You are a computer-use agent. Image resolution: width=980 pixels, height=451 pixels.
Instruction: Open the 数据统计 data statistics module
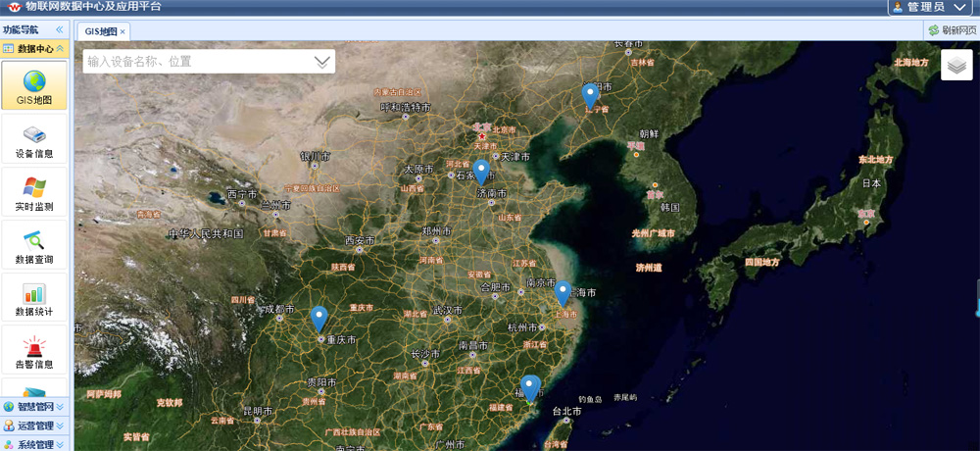pyautogui.click(x=34, y=298)
